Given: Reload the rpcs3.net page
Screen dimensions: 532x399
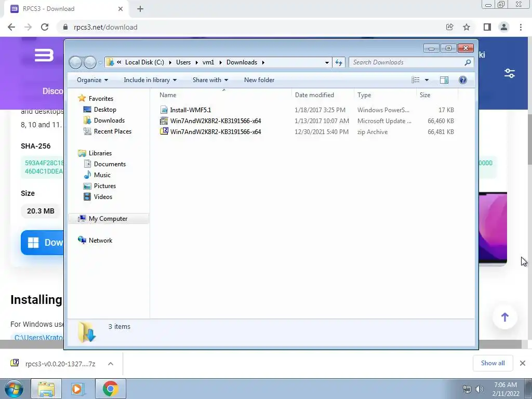Looking at the screenshot, I should click(45, 27).
